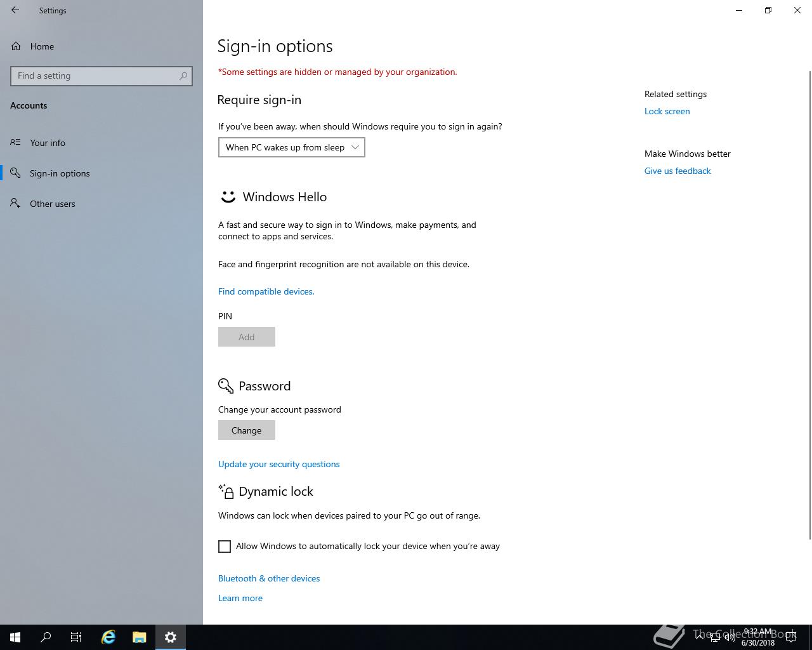Enable automatic lock when you're away

point(225,547)
